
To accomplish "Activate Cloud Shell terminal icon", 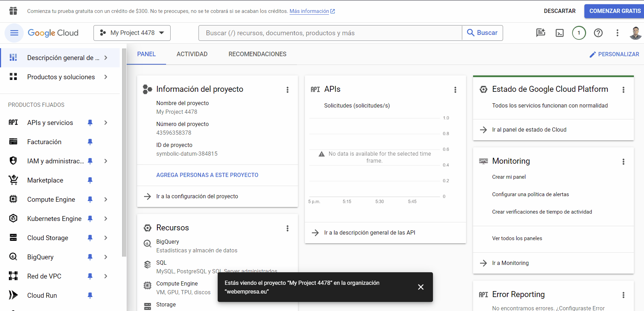I will pos(560,33).
